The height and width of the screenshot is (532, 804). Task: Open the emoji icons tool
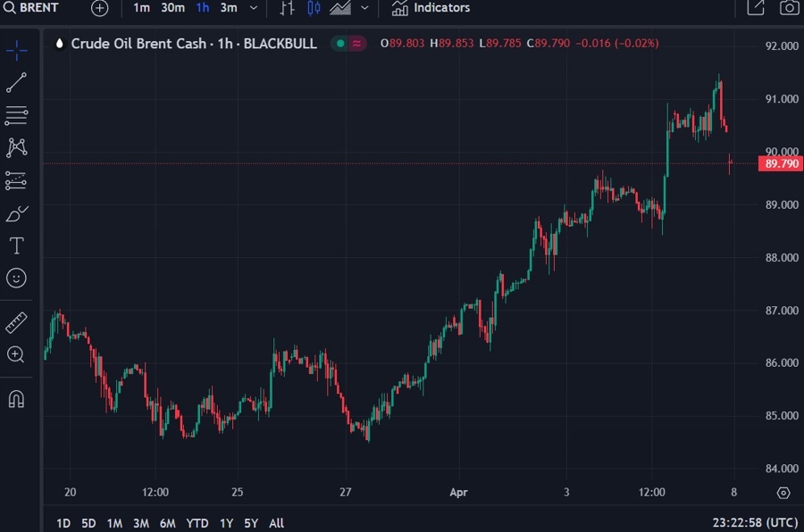[x=16, y=278]
